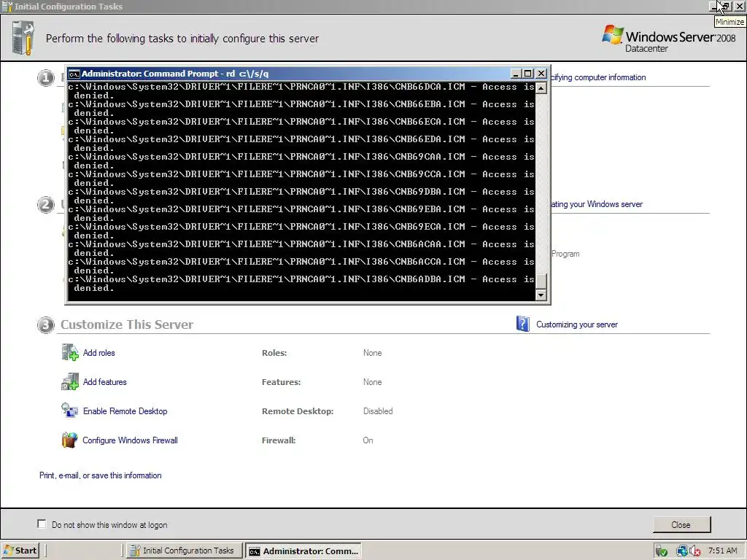Open the Add features link

click(105, 382)
